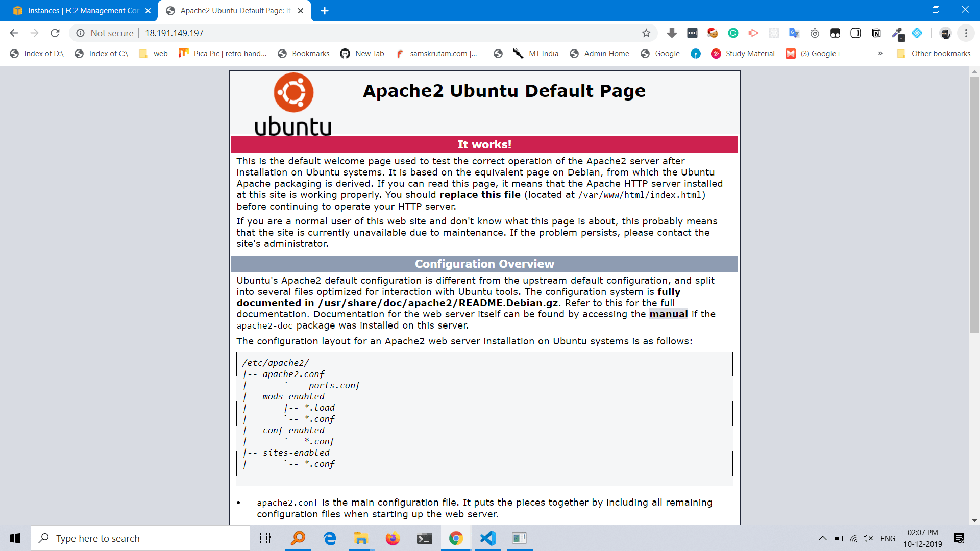Open the Google Translate extension icon
The width and height of the screenshot is (980, 551).
794,33
